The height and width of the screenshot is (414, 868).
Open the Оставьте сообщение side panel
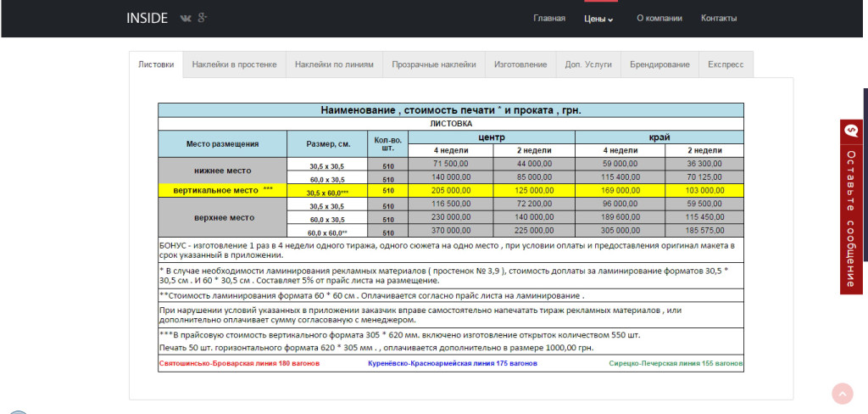click(x=851, y=218)
